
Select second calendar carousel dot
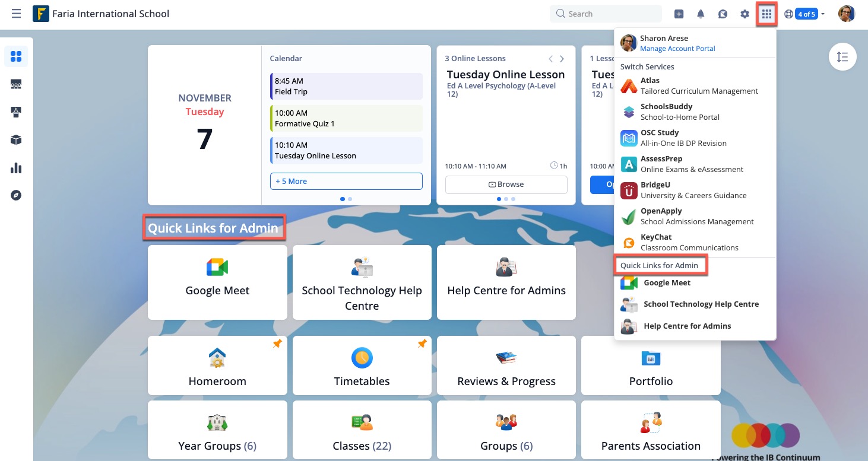pos(350,199)
